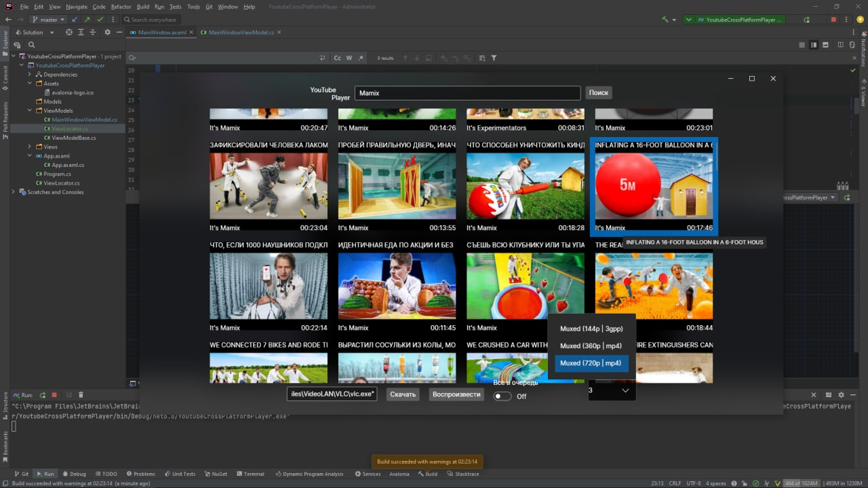Open the Notifications side panel

point(863,48)
